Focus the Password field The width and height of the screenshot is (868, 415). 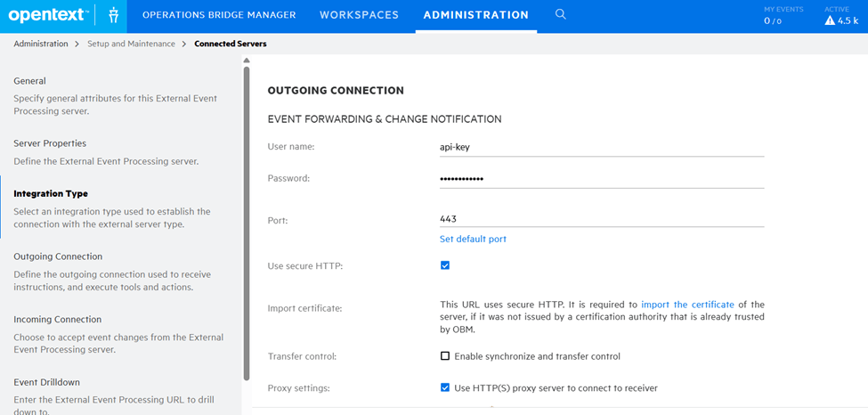(x=601, y=179)
